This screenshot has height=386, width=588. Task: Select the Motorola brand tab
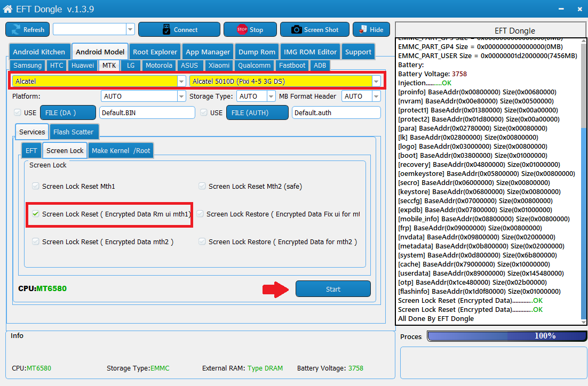158,66
